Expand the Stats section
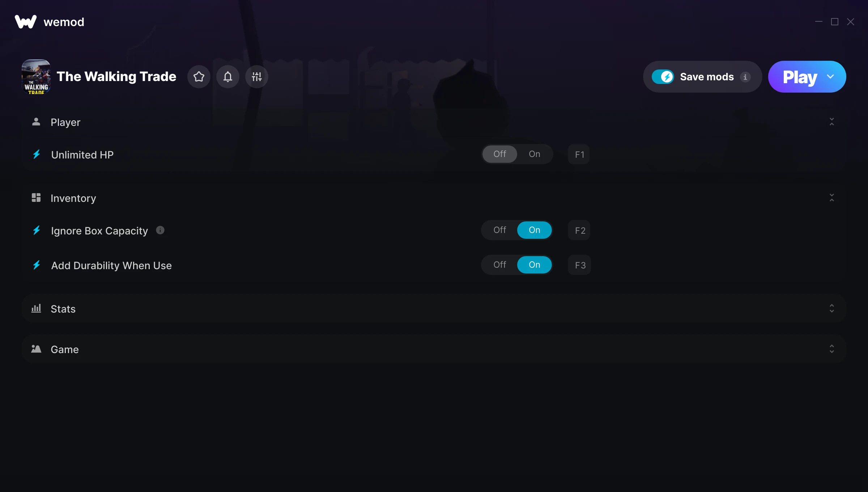Viewport: 868px width, 492px height. 434,309
